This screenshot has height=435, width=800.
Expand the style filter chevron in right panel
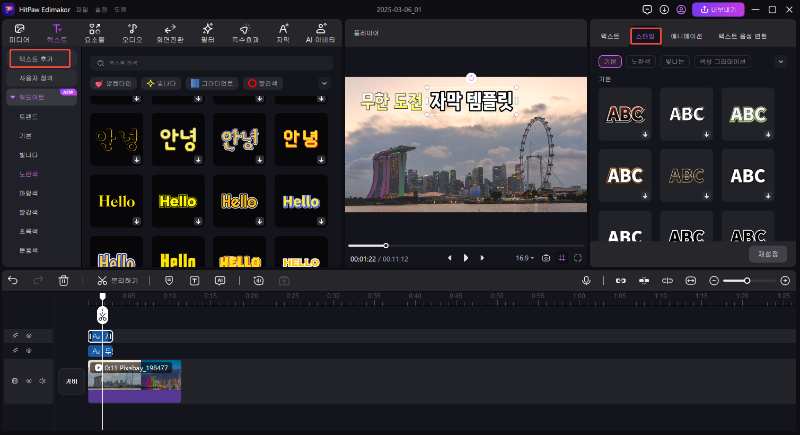(x=780, y=61)
